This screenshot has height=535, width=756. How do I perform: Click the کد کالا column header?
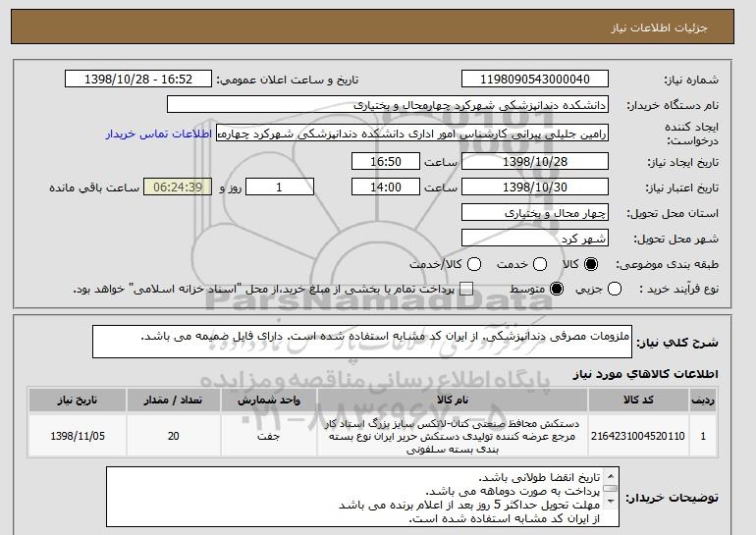tap(638, 401)
